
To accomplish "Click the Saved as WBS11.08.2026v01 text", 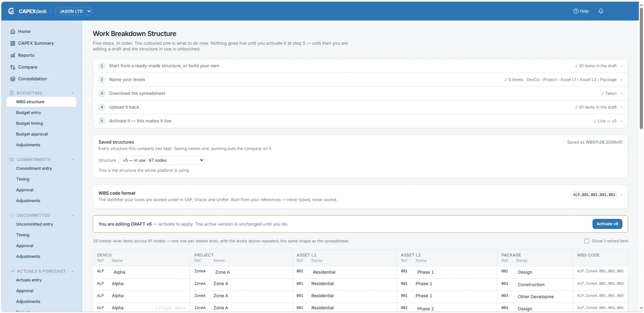I will point(595,142).
